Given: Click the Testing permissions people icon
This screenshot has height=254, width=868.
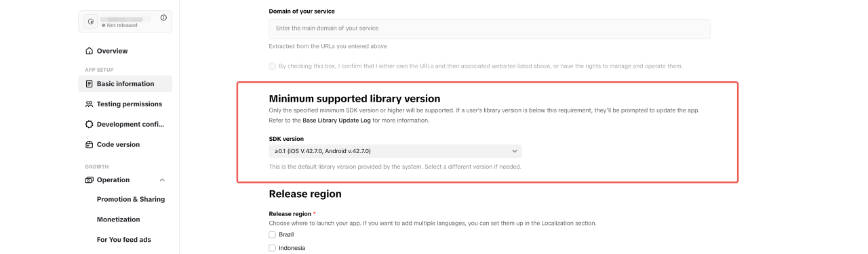Looking at the screenshot, I should click(89, 104).
